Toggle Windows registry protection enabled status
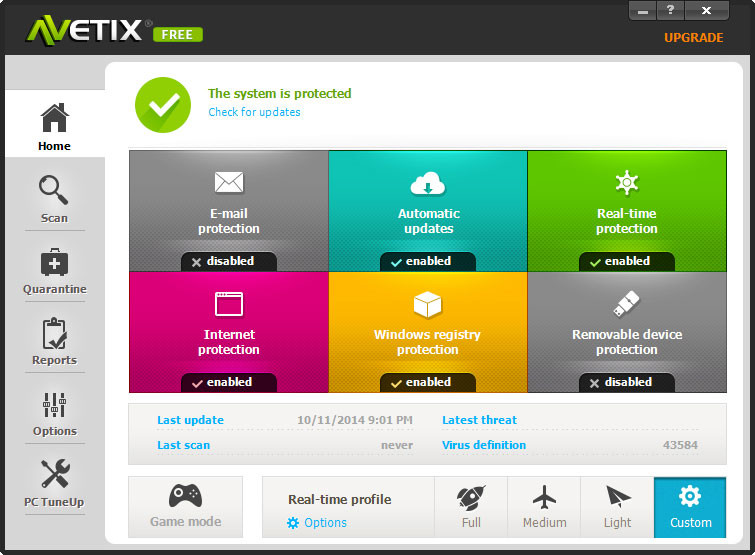755x555 pixels. [x=428, y=382]
